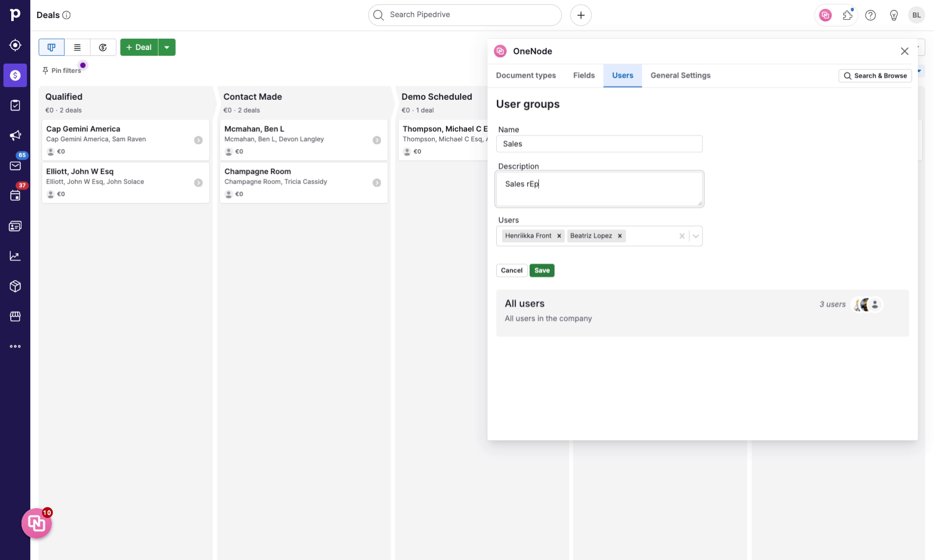This screenshot has width=934, height=560.
Task: Cancel the user group edit
Action: point(512,271)
